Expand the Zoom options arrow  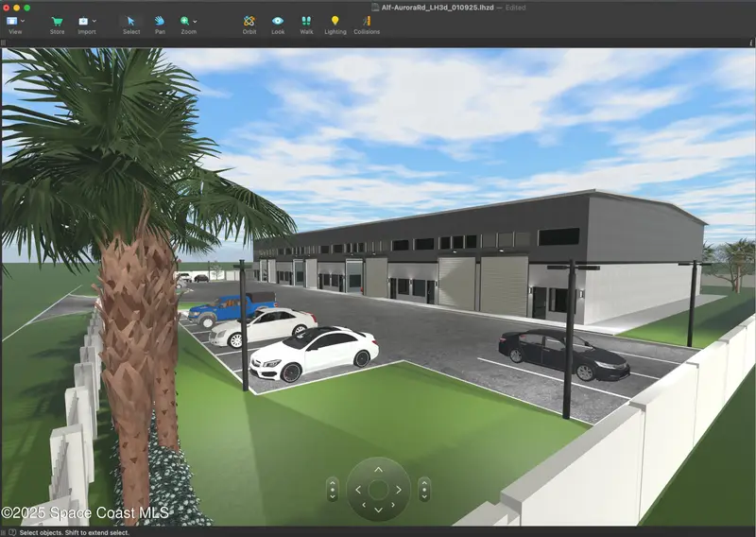[195, 21]
